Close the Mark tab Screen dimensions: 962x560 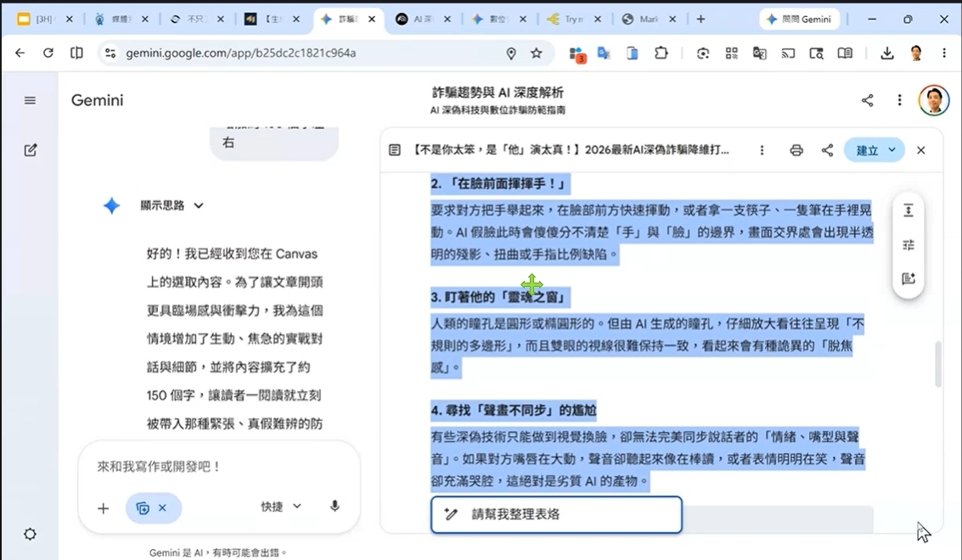672,19
